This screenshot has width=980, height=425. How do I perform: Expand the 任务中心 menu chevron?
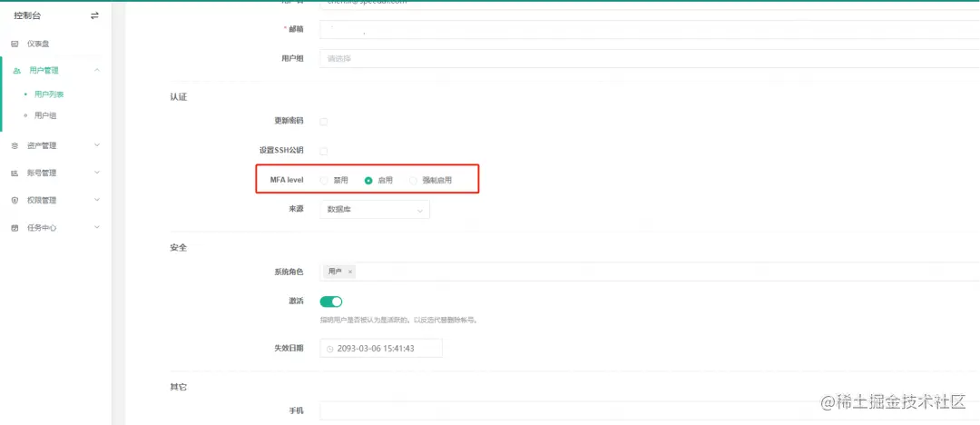pyautogui.click(x=97, y=227)
